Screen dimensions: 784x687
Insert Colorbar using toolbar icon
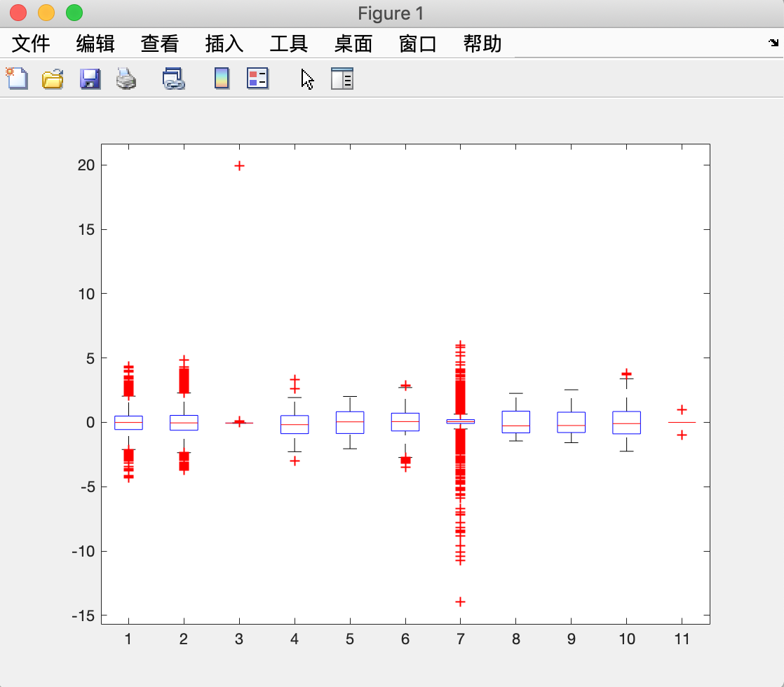pyautogui.click(x=222, y=79)
